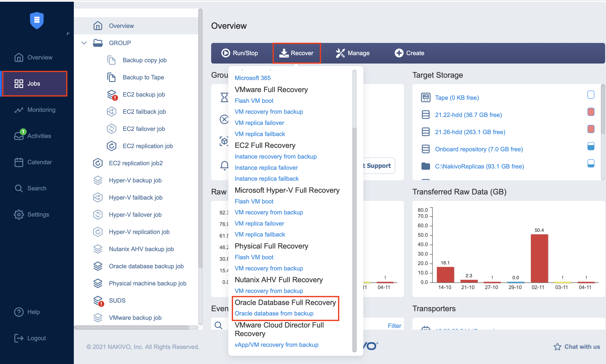Open the Manage toolbar menu
Screen dimensions: 606x364
click(352, 53)
